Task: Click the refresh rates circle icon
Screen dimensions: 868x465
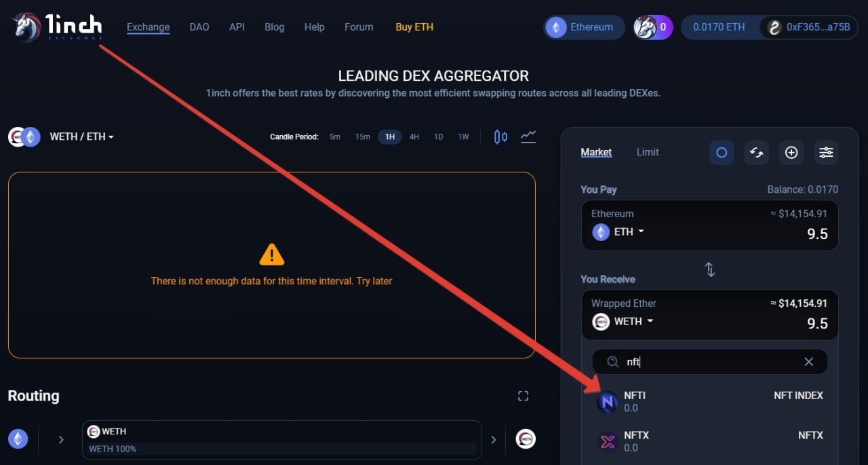Action: click(x=722, y=153)
